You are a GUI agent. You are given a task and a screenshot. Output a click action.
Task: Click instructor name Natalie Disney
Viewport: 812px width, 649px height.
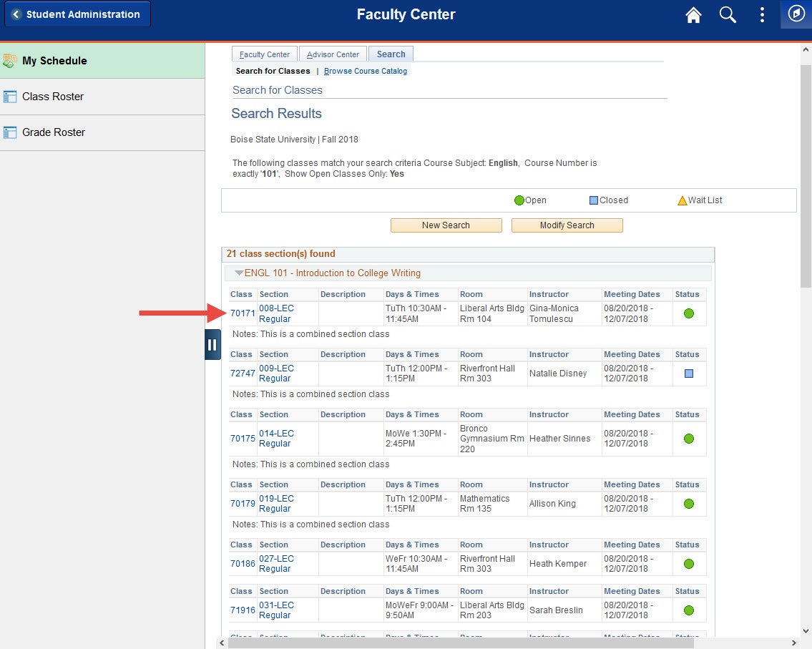tap(558, 374)
